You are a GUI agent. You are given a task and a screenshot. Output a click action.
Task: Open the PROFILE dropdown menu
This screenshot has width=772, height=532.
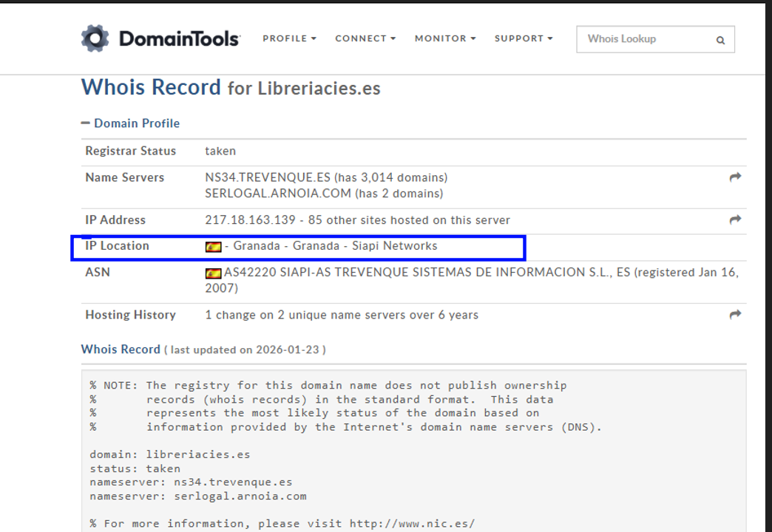point(290,38)
